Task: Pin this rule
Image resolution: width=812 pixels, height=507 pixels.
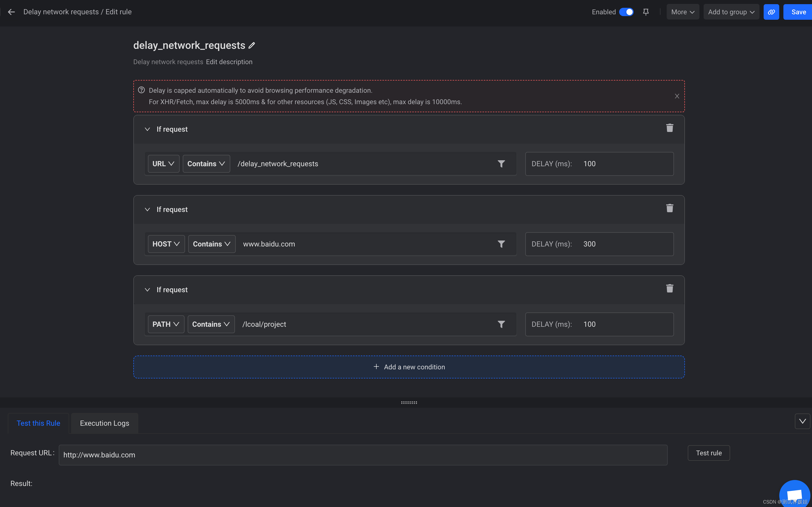Action: click(646, 12)
